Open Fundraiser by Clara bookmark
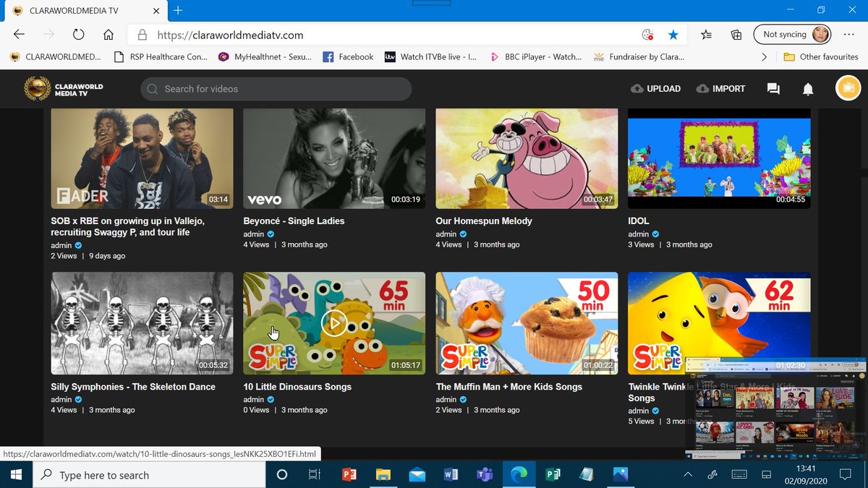The height and width of the screenshot is (488, 868). [638, 56]
